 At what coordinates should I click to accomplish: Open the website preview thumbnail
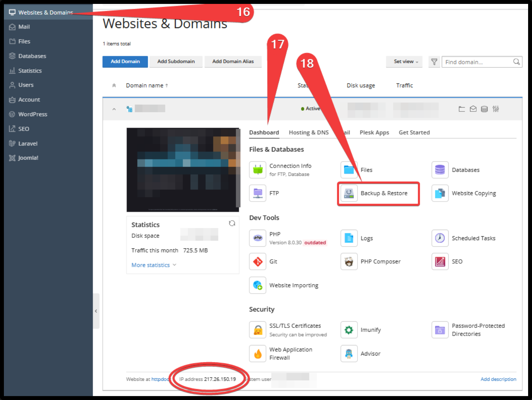tap(183, 170)
